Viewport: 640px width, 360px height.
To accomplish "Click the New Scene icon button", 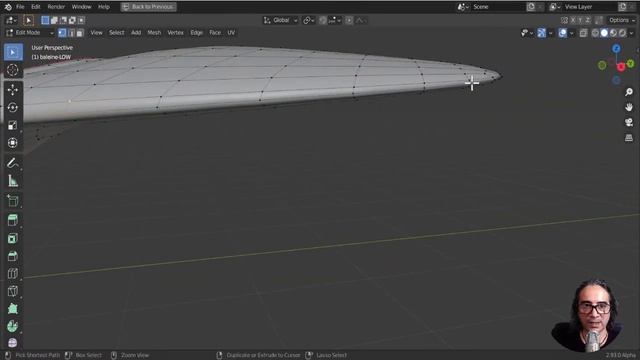I will point(531,7).
